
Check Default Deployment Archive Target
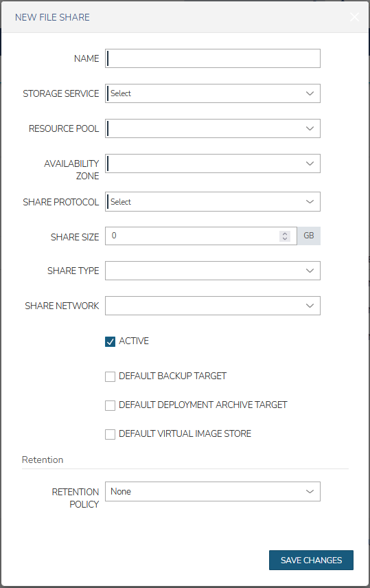coord(111,405)
